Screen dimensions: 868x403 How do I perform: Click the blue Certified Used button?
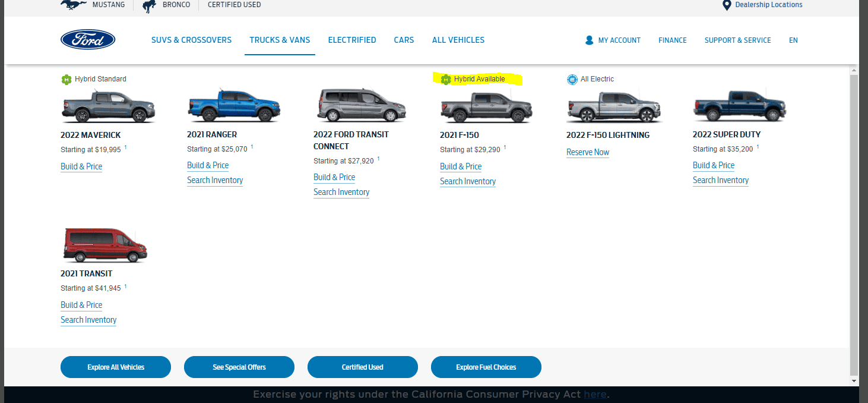(x=363, y=367)
